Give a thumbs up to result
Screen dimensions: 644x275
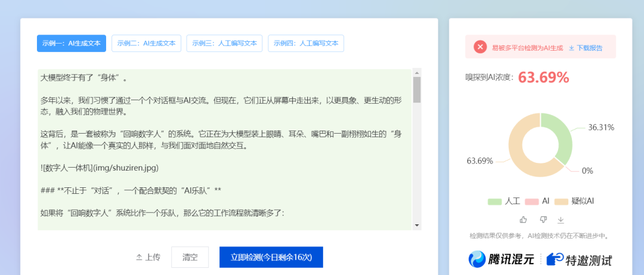coord(524,220)
